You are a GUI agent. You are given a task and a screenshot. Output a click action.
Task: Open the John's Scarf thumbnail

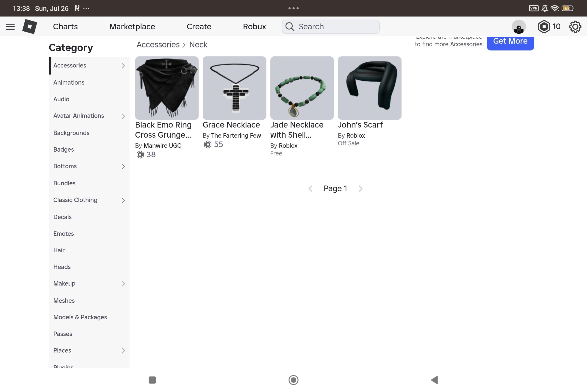click(370, 88)
